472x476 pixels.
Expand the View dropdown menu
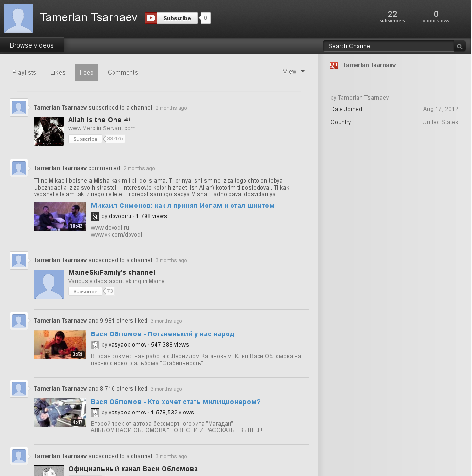(x=293, y=71)
